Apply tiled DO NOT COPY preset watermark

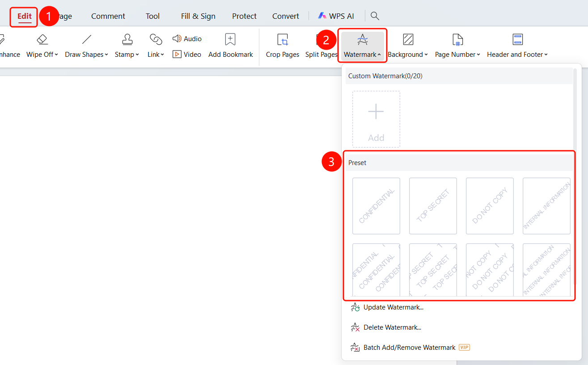[x=490, y=270]
